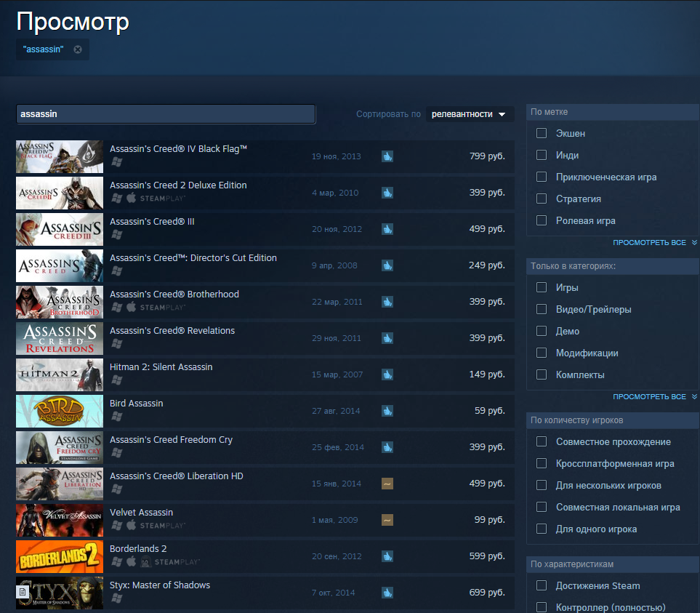Image resolution: width=700 pixels, height=613 pixels.
Task: Check the Комплекты category
Action: point(542,374)
